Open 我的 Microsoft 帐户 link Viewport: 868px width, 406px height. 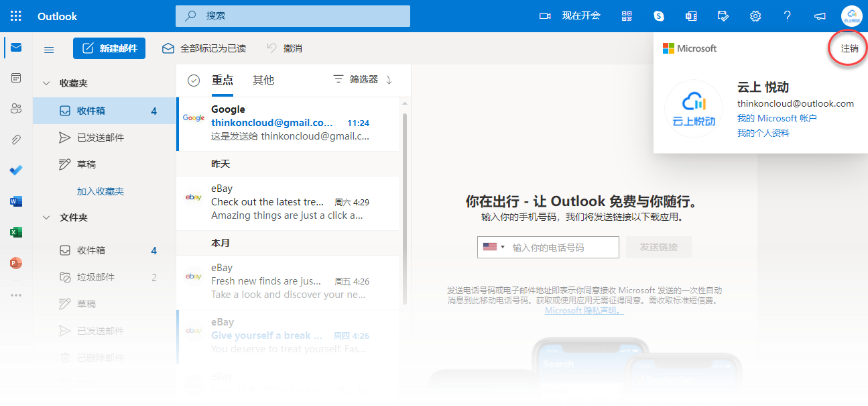tap(777, 118)
